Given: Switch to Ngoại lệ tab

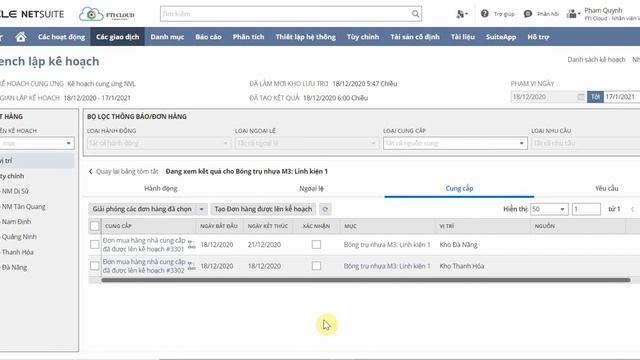Looking at the screenshot, I should (x=311, y=188).
